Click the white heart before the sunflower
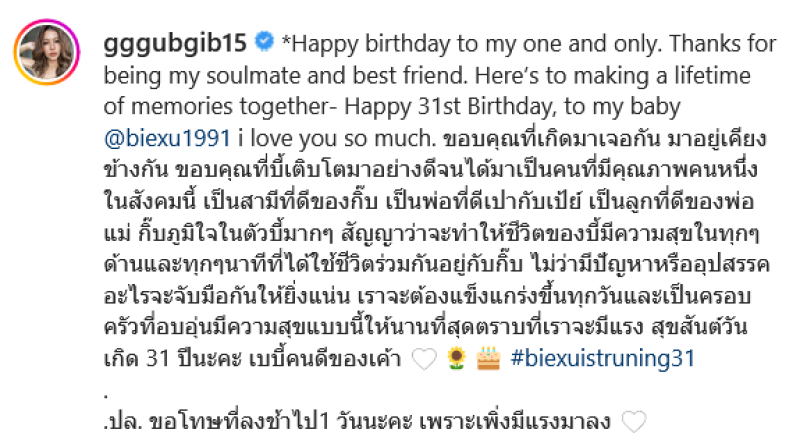 point(424,359)
